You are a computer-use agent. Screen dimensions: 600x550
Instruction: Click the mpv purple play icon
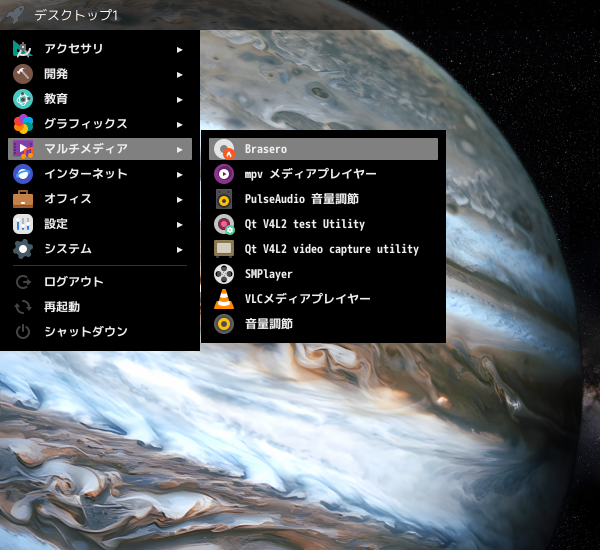click(x=224, y=174)
